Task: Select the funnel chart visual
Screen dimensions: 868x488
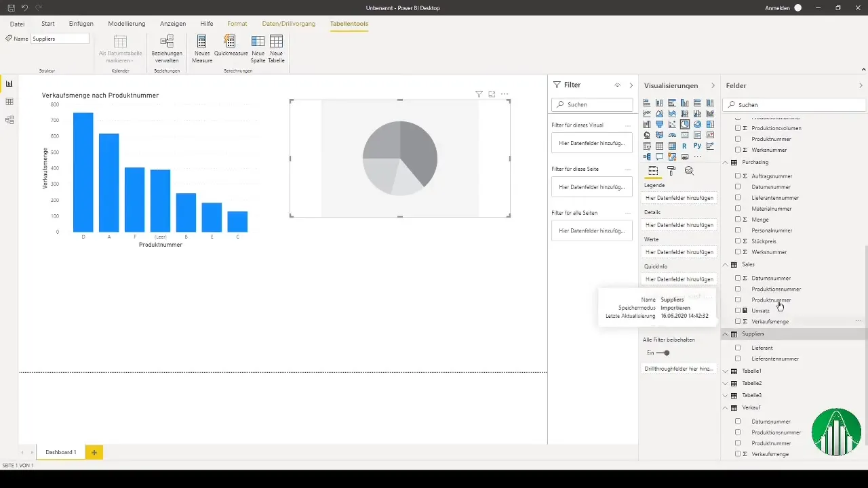Action: pyautogui.click(x=659, y=124)
